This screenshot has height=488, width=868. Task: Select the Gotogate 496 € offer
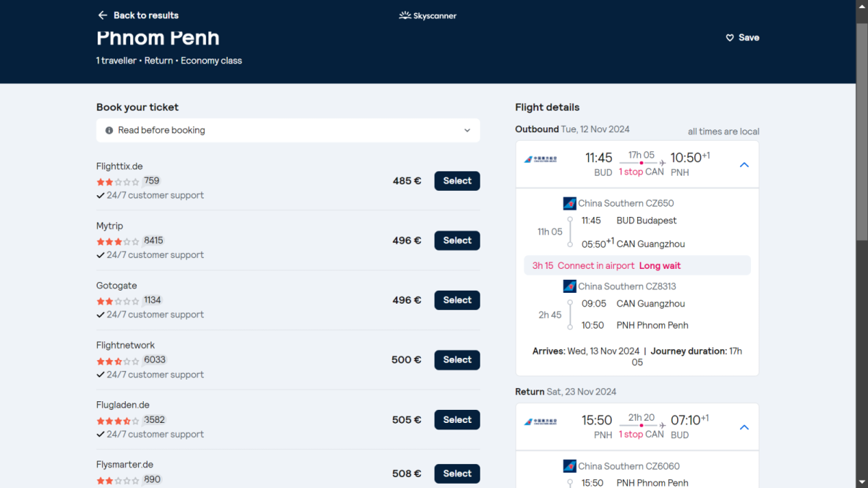click(456, 300)
